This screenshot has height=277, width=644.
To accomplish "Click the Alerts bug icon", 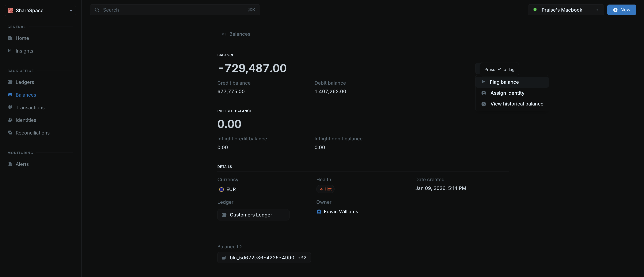I will (x=10, y=164).
